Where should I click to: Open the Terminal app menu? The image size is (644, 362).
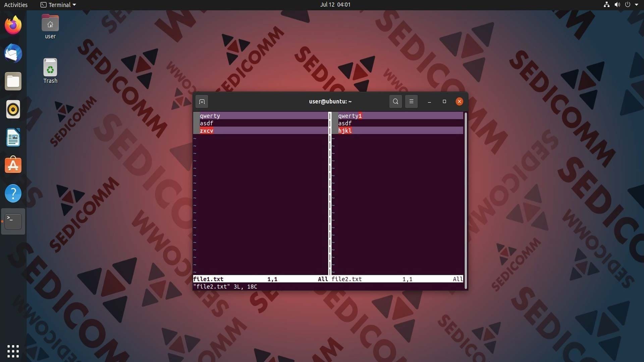(58, 5)
